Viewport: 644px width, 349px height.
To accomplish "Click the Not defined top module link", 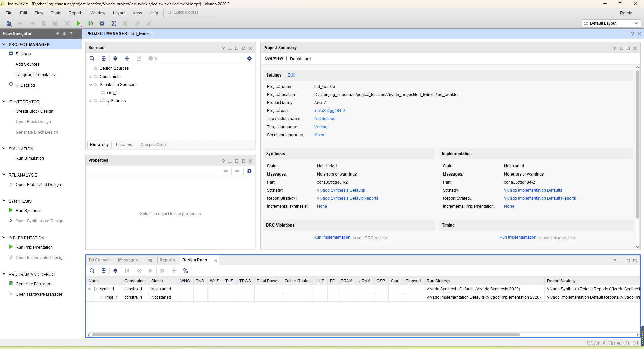I will [x=325, y=119].
